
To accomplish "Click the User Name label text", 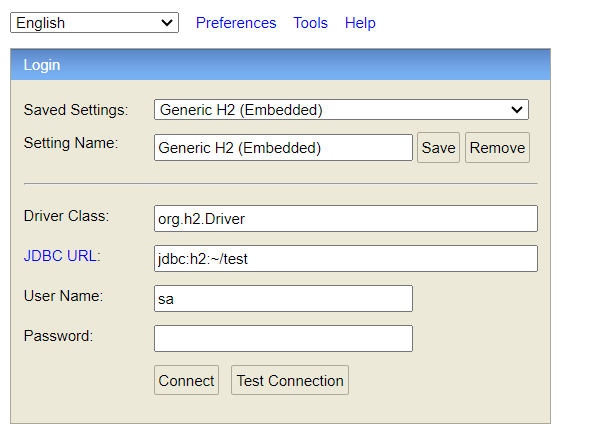I will pos(63,296).
